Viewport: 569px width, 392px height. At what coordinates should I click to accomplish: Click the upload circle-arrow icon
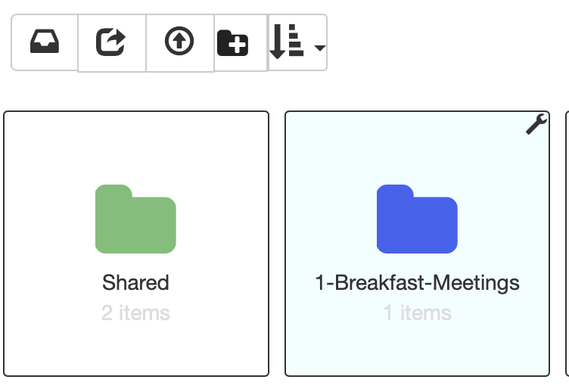pyautogui.click(x=179, y=42)
